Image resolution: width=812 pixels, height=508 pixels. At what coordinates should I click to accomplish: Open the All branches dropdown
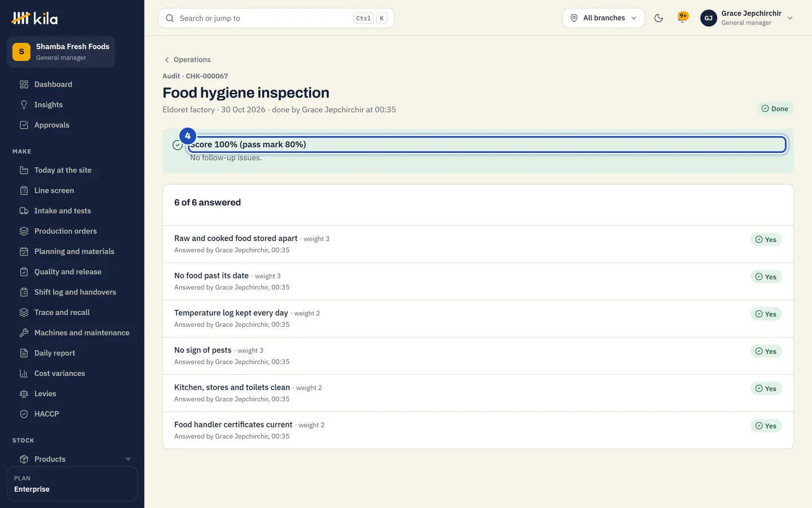click(x=603, y=18)
